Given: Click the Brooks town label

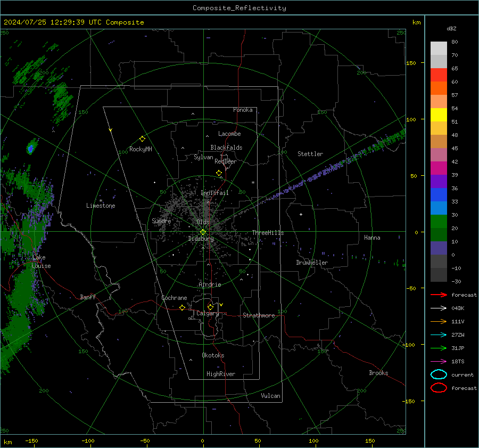Looking at the screenshot, I should coord(378,373).
